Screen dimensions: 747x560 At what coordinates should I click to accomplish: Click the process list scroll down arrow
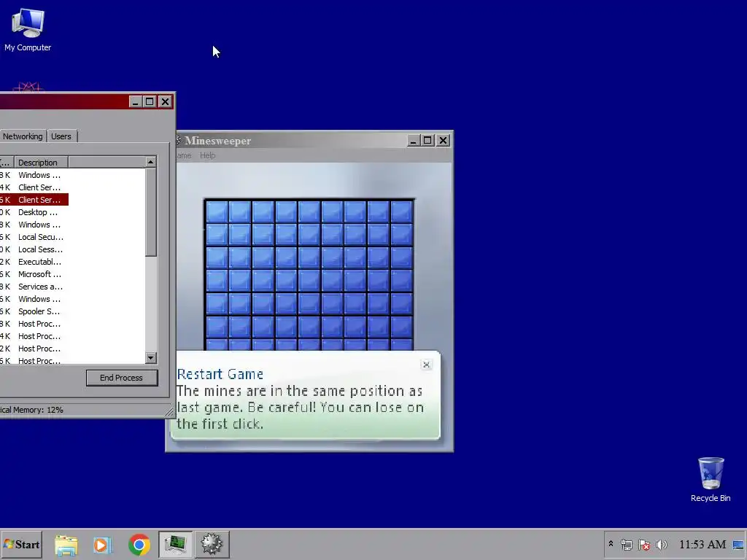[x=150, y=357]
